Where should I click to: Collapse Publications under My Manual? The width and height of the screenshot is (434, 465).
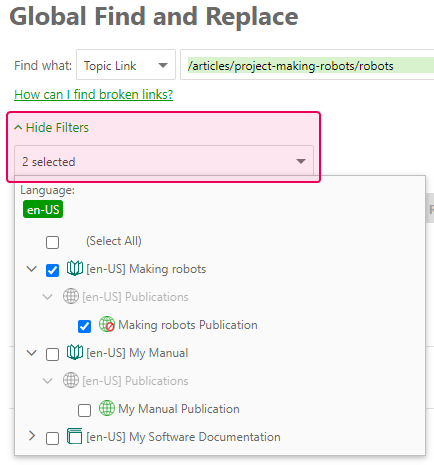point(48,381)
